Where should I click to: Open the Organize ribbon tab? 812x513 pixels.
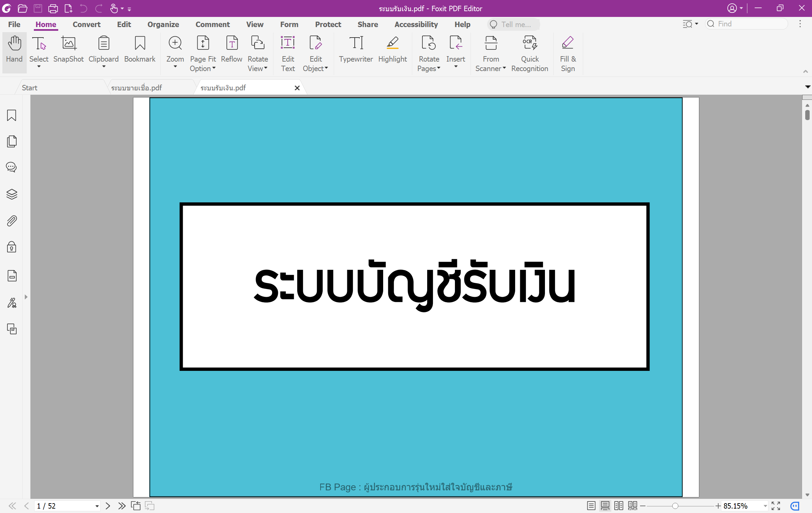163,24
